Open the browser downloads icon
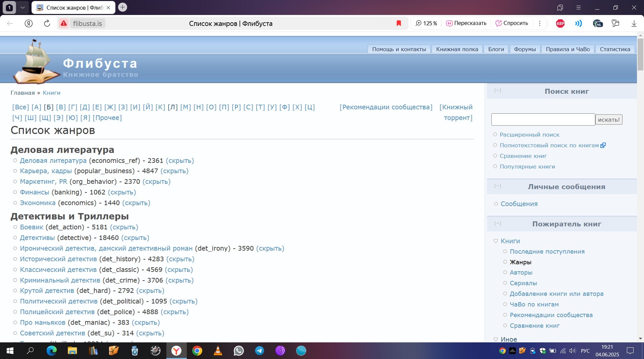Screen dimensions: 644x359 (x=634, y=23)
